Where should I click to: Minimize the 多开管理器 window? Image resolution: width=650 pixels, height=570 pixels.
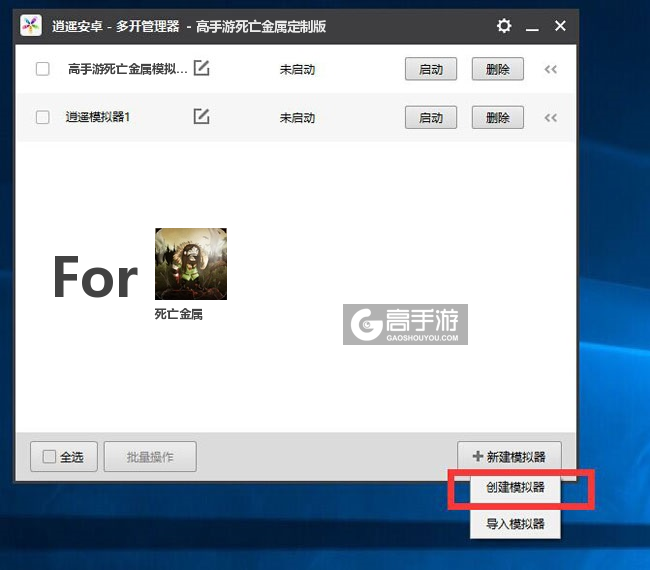point(532,27)
